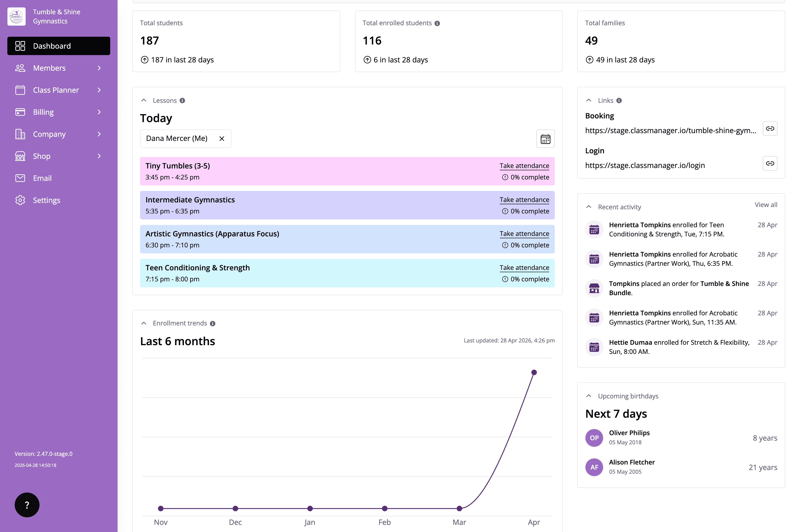
Task: Click View all in Recent activity
Action: (766, 204)
